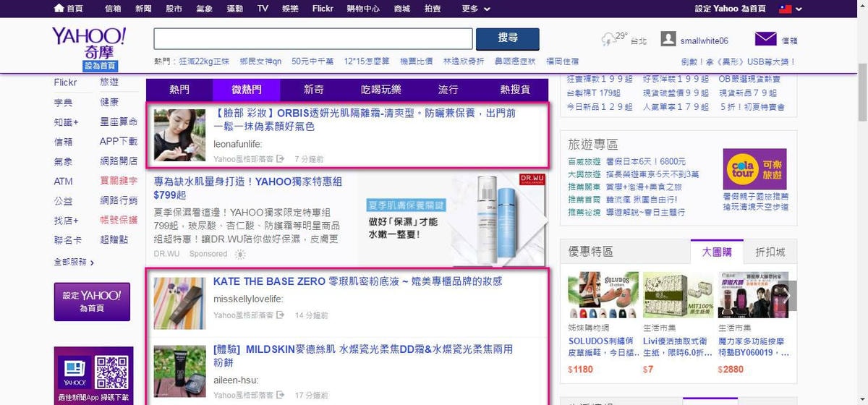Switch to the 新奇 tab
Screen dimensions: 868x405
(x=314, y=90)
